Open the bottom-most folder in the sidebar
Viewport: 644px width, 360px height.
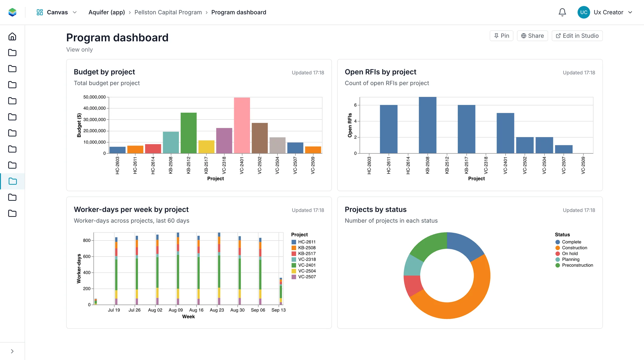tap(12, 213)
